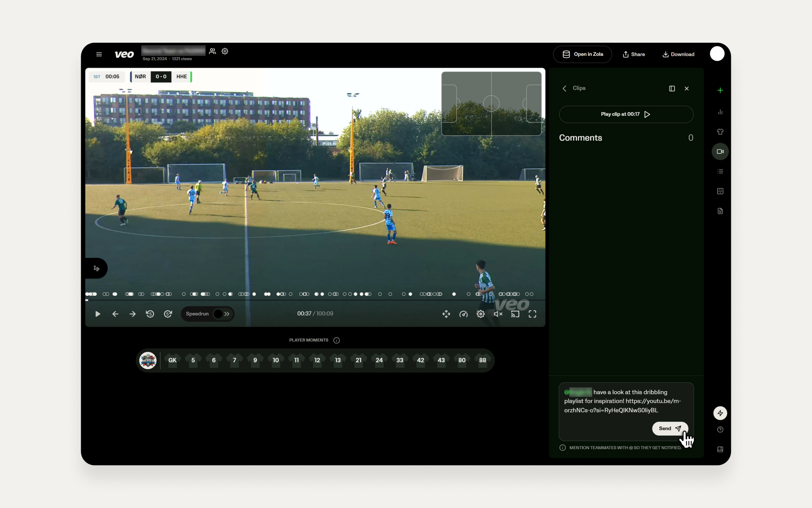
Task: Select player jersey number 43
Action: (441, 361)
